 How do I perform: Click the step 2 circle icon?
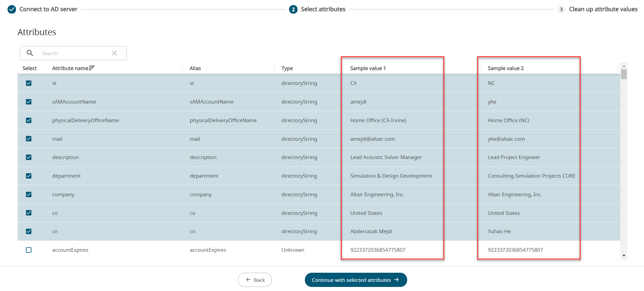click(x=293, y=9)
